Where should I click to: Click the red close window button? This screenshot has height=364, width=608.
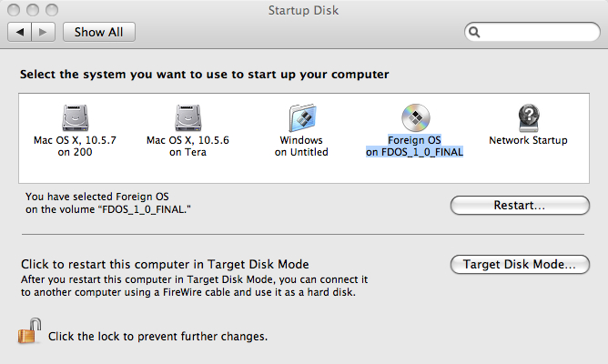coord(14,10)
